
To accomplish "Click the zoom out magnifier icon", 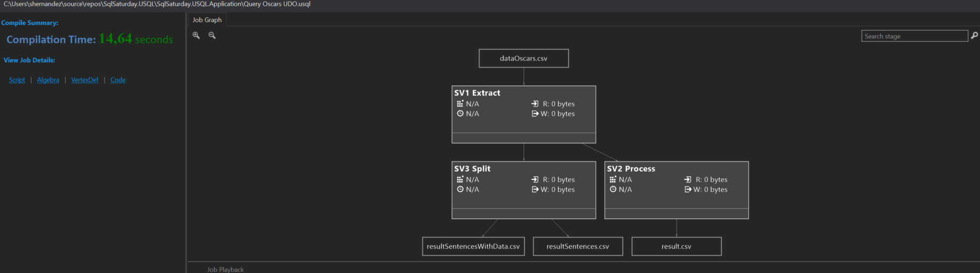I will [x=212, y=35].
